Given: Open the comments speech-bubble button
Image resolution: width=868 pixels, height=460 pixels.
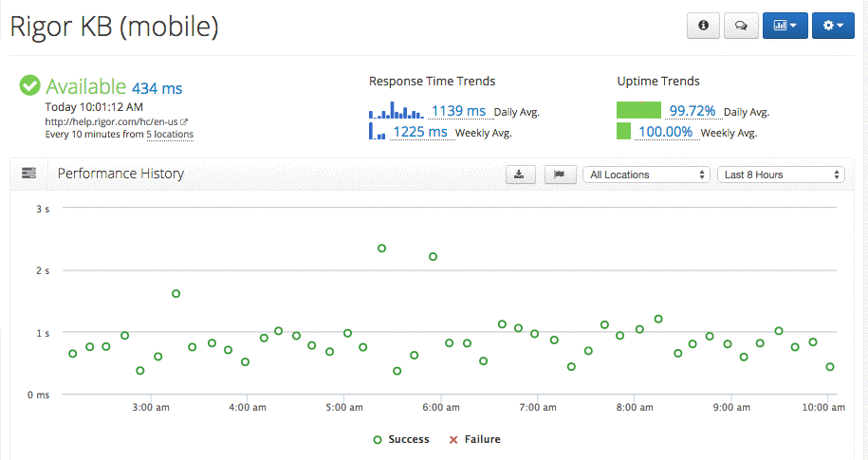Looking at the screenshot, I should coord(741,26).
